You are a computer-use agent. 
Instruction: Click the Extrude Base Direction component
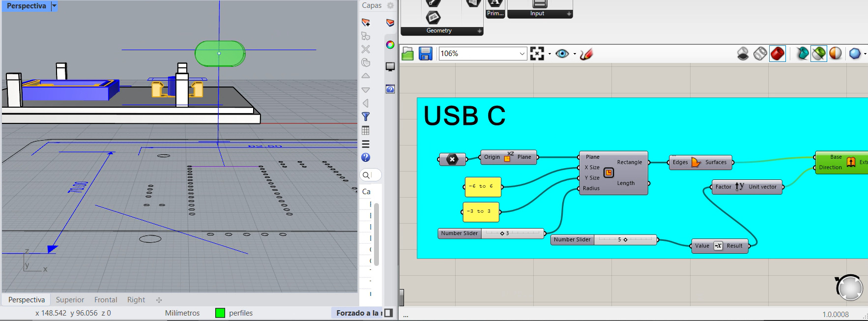click(841, 162)
